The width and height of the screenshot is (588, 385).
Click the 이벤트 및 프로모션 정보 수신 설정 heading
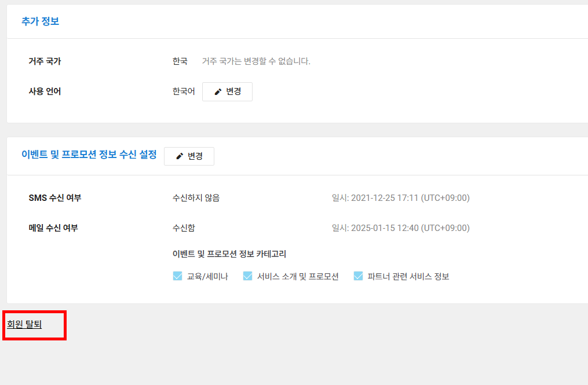click(x=90, y=155)
